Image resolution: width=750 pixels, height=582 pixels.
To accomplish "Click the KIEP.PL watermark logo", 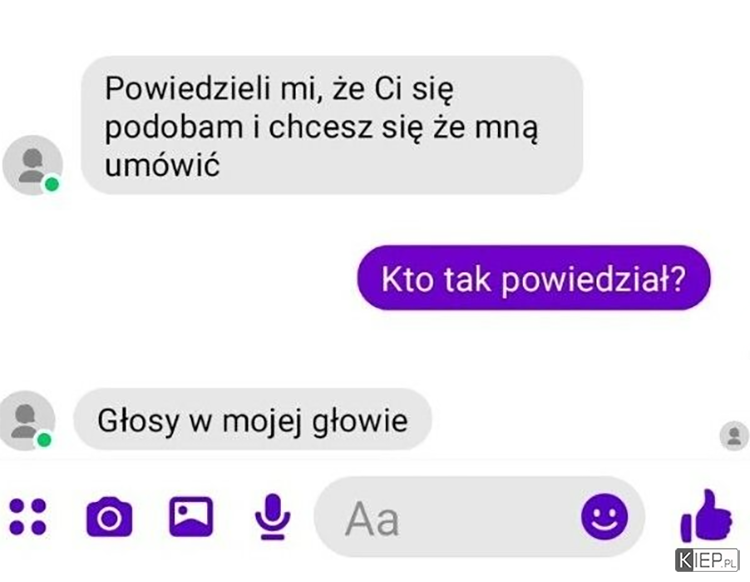I will pyautogui.click(x=707, y=560).
